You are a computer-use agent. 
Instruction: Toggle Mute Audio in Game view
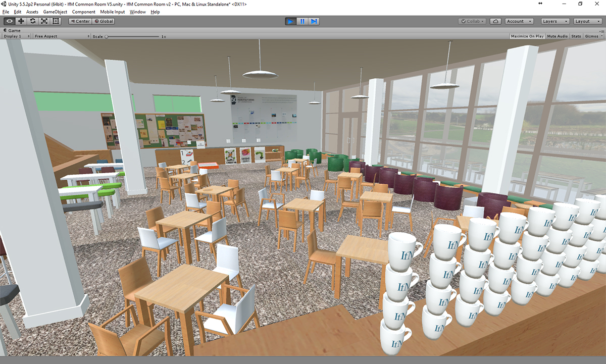pyautogui.click(x=558, y=36)
